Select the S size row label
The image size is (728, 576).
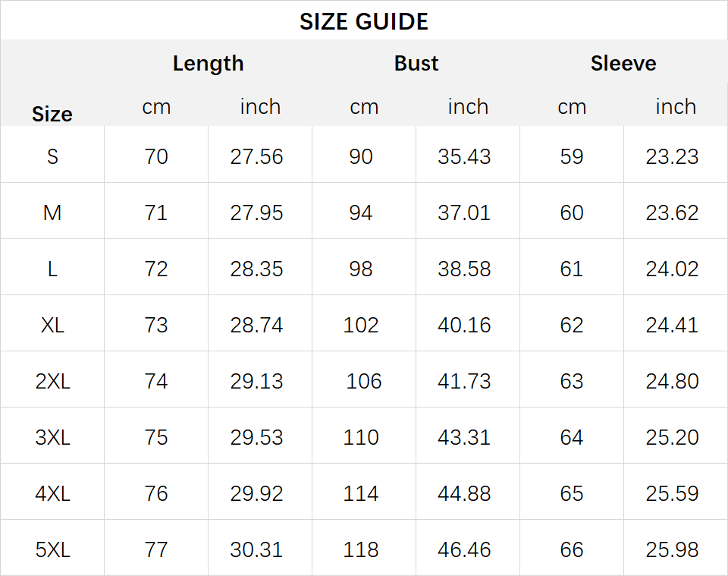point(52,156)
